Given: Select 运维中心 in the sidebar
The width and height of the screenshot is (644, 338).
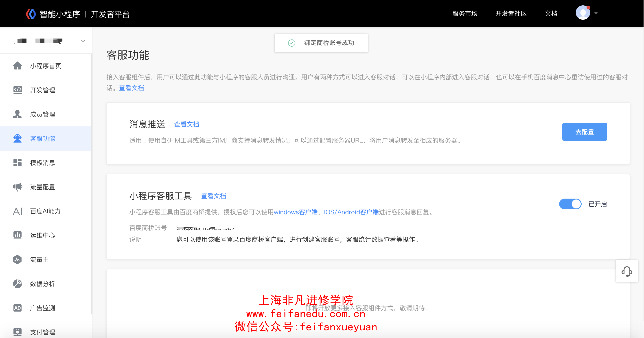Looking at the screenshot, I should (x=46, y=235).
